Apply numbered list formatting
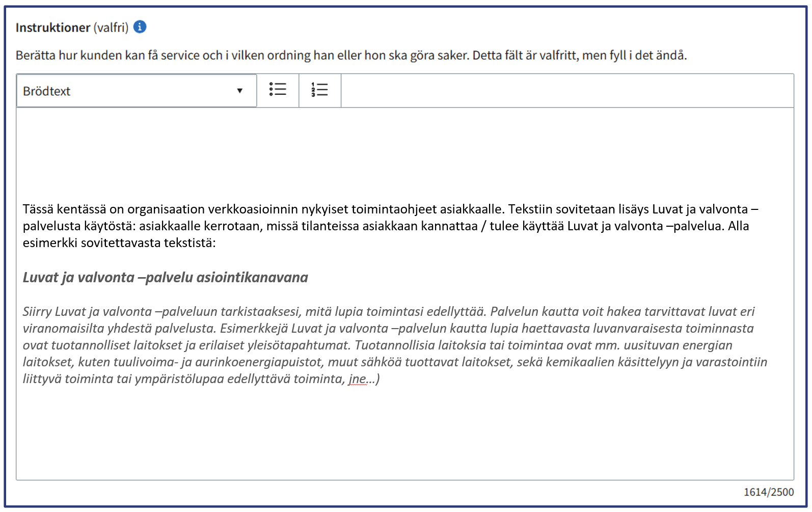This screenshot has width=812, height=512. (319, 90)
